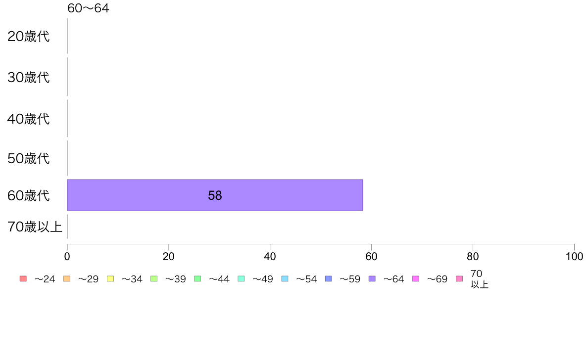This screenshot has height=364, width=588.
Task: Select the pink 70以上 legend swatch
Action: tap(459, 278)
